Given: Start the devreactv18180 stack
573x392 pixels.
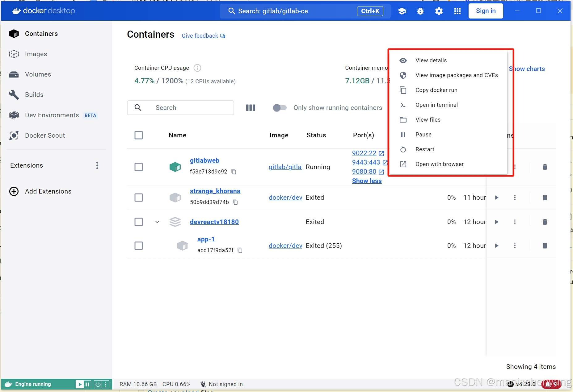Looking at the screenshot, I should point(497,222).
